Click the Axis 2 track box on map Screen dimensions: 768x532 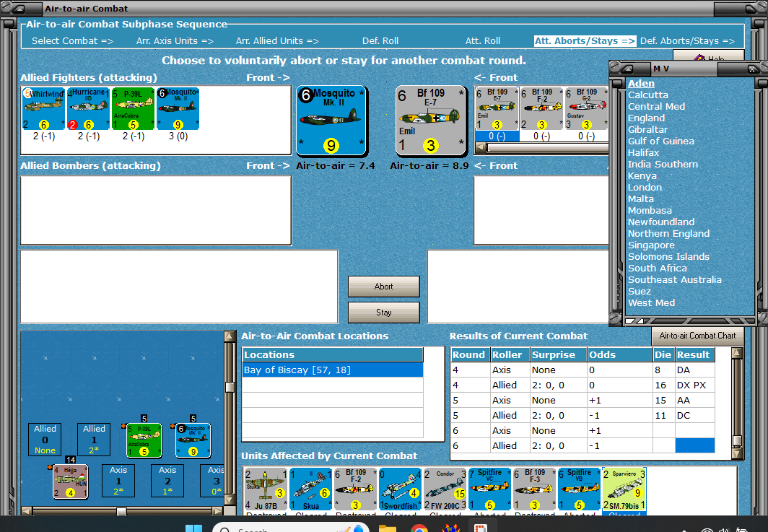167,481
